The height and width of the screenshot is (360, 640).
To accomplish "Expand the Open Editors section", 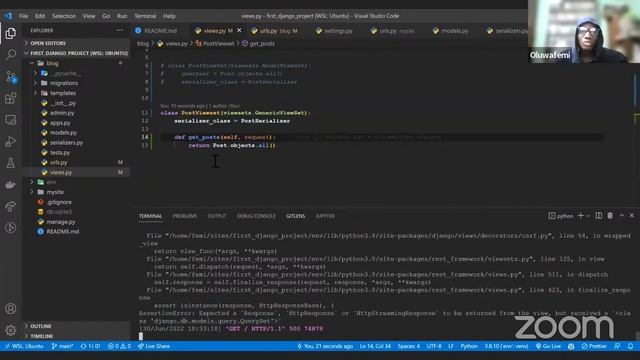I will (x=48, y=43).
